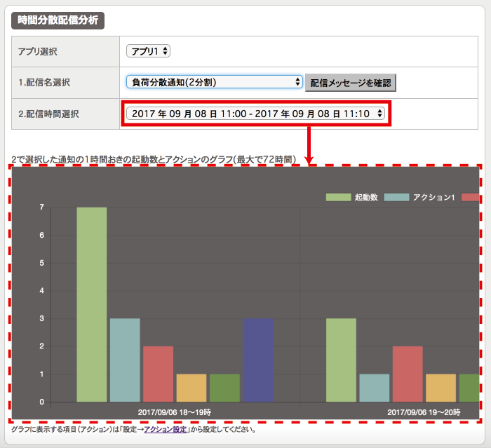Click the 18〜19時 yellow bar

[191, 388]
